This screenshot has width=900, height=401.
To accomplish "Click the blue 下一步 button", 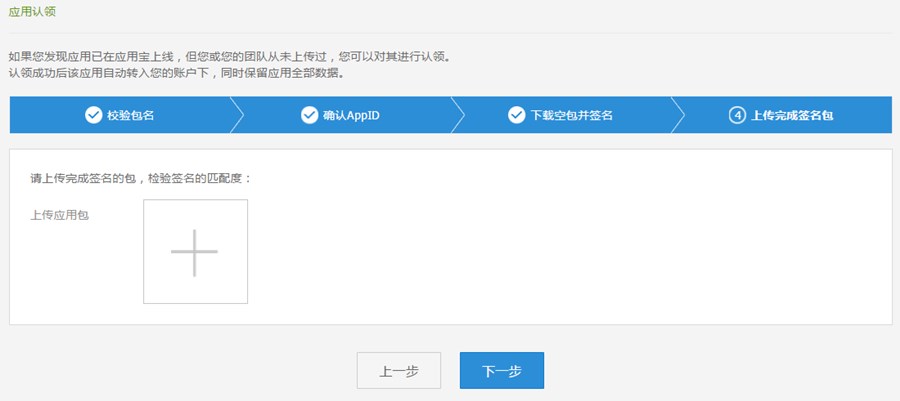I will point(502,371).
